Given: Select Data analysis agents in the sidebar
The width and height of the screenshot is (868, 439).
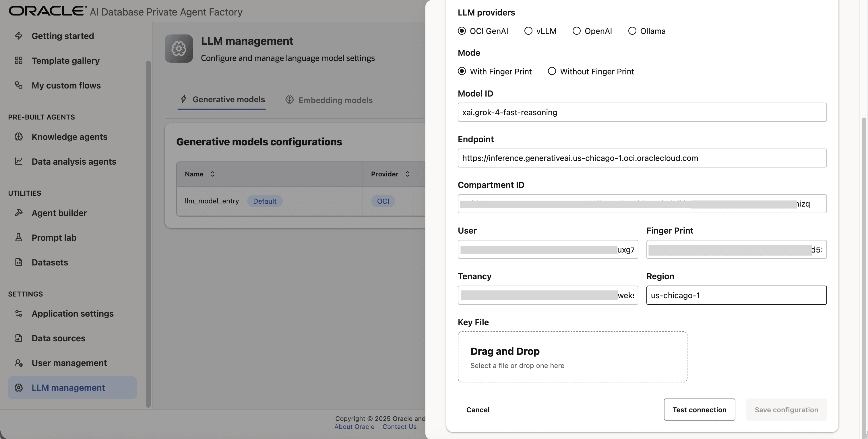Looking at the screenshot, I should coord(73,161).
